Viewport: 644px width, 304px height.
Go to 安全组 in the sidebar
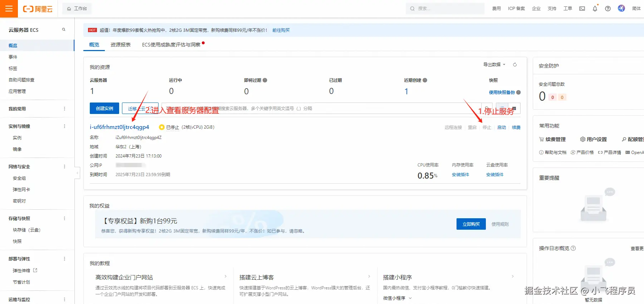coord(19,178)
